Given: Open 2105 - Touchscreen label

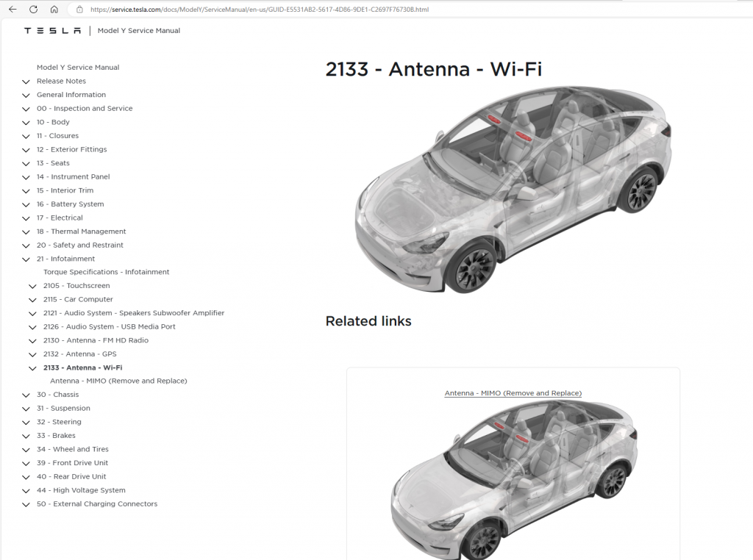Looking at the screenshot, I should pos(76,286).
